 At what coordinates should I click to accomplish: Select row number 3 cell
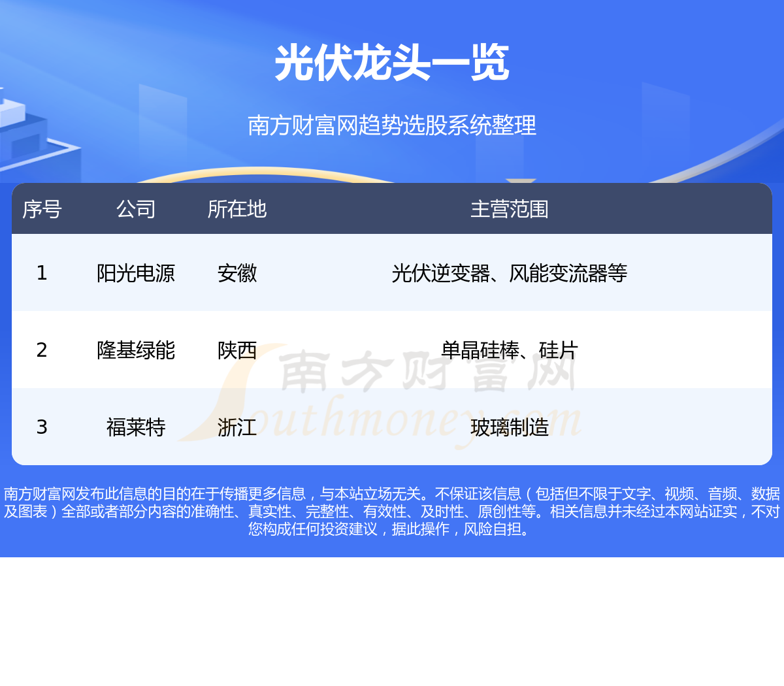coord(42,427)
